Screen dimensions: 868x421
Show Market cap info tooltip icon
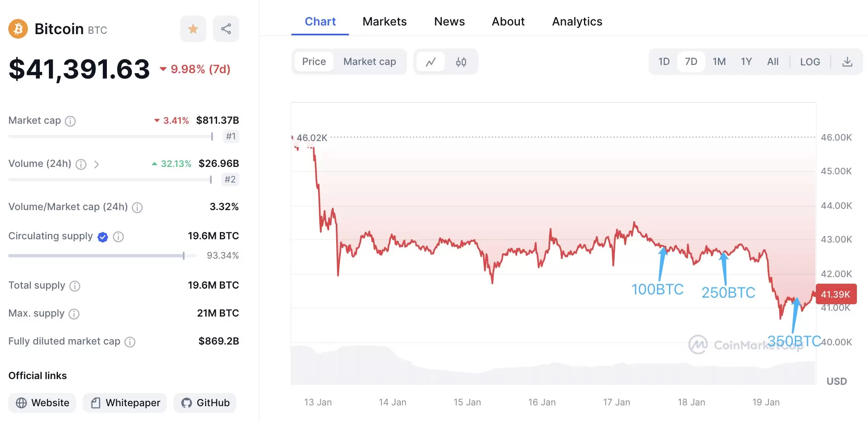70,121
